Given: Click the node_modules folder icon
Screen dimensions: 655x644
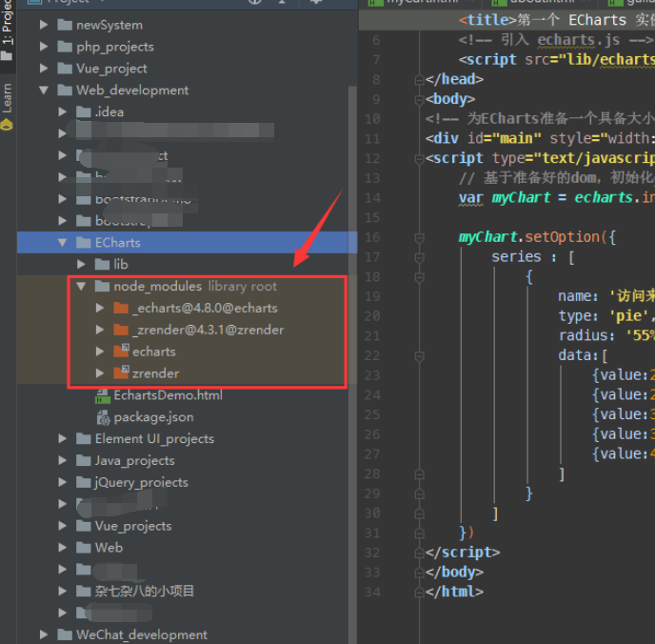Looking at the screenshot, I should (103, 286).
